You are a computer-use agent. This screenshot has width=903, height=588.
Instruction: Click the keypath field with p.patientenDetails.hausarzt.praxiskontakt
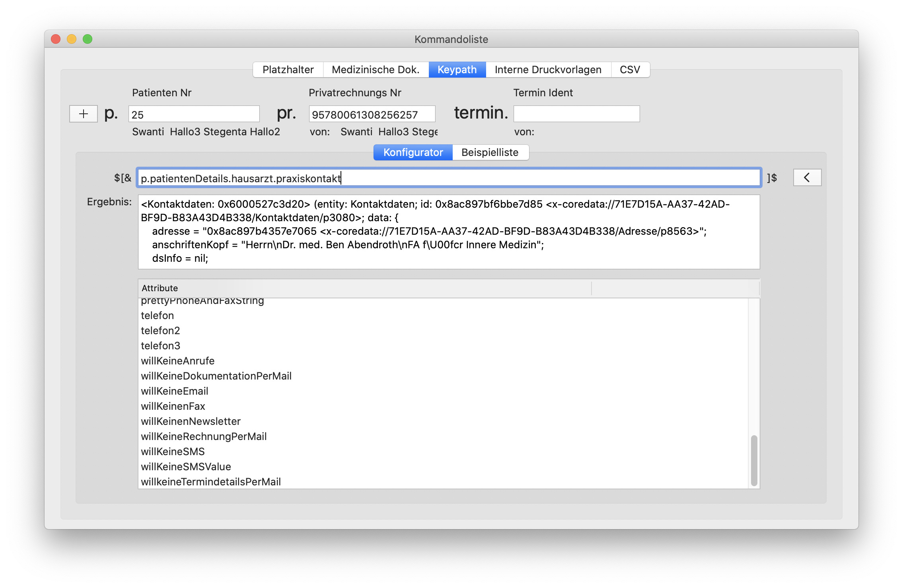coord(449,178)
